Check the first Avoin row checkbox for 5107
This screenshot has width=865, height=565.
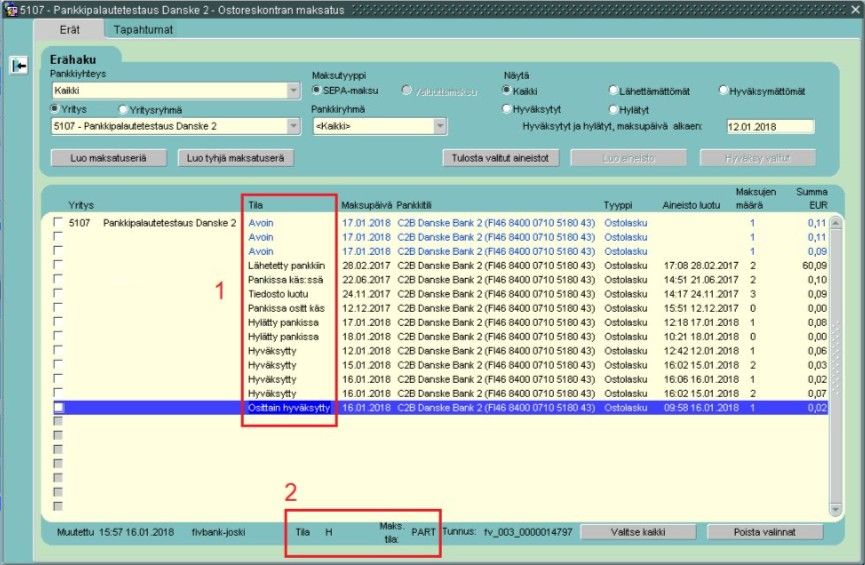(x=58, y=222)
